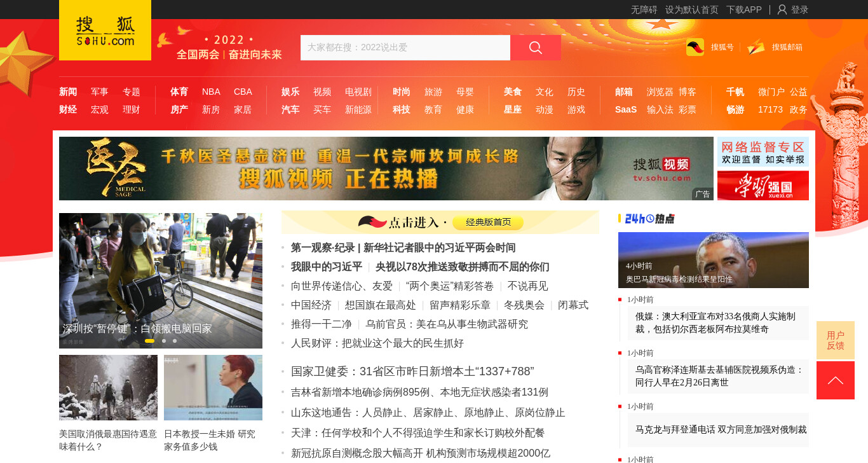Screen dimensions: 868x463
Task: Open the 财经 navigation channel
Action: (x=68, y=109)
